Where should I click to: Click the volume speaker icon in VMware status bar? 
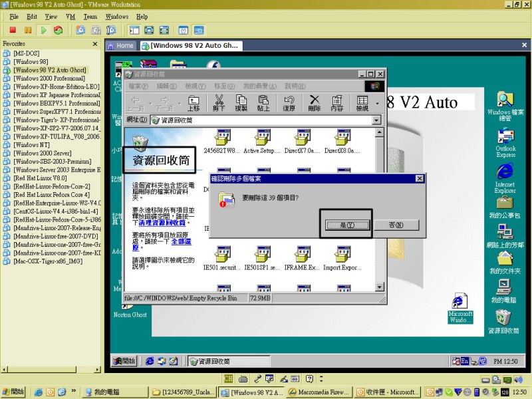pyautogui.click(x=518, y=379)
